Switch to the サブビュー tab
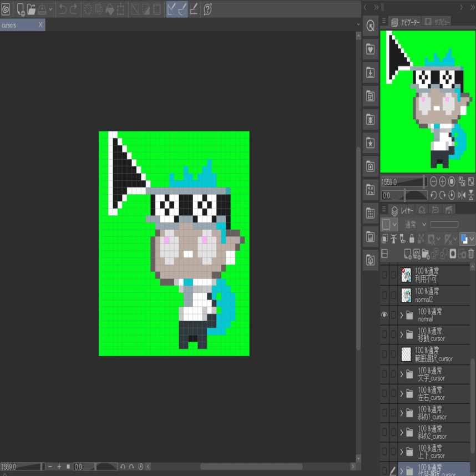Viewport: 476px width, 476px height. click(437, 22)
